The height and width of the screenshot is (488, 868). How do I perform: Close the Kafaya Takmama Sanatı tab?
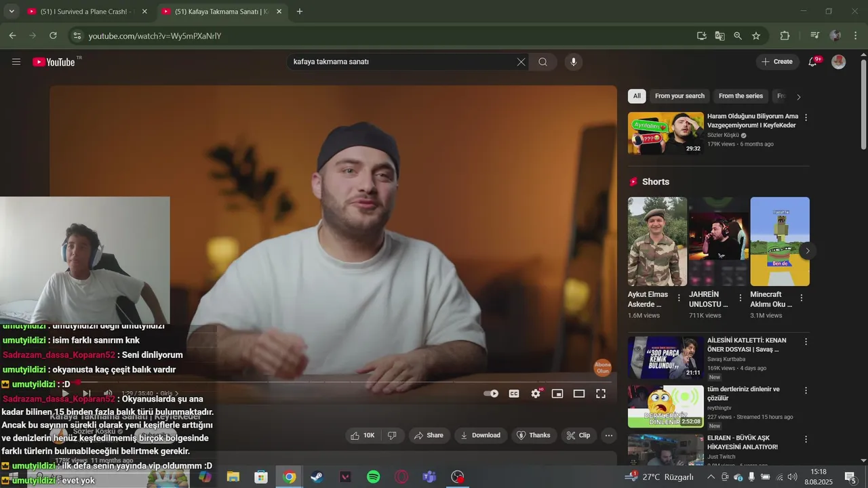point(279,12)
